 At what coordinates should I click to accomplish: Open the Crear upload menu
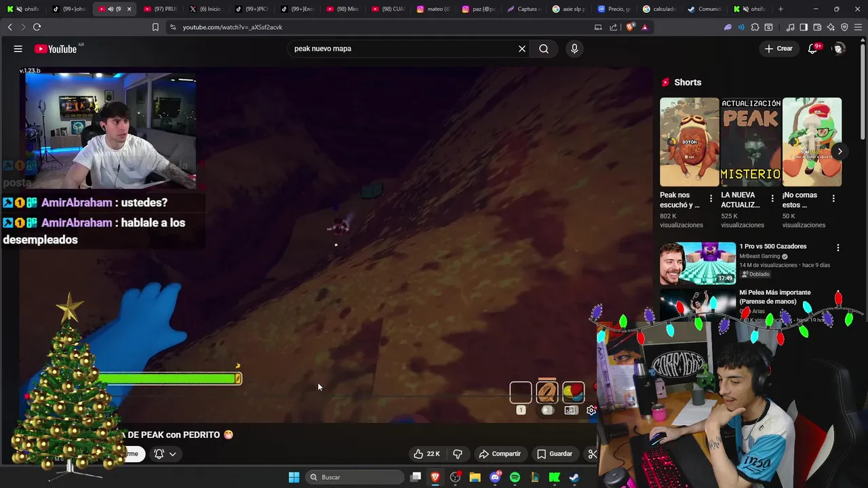[778, 49]
